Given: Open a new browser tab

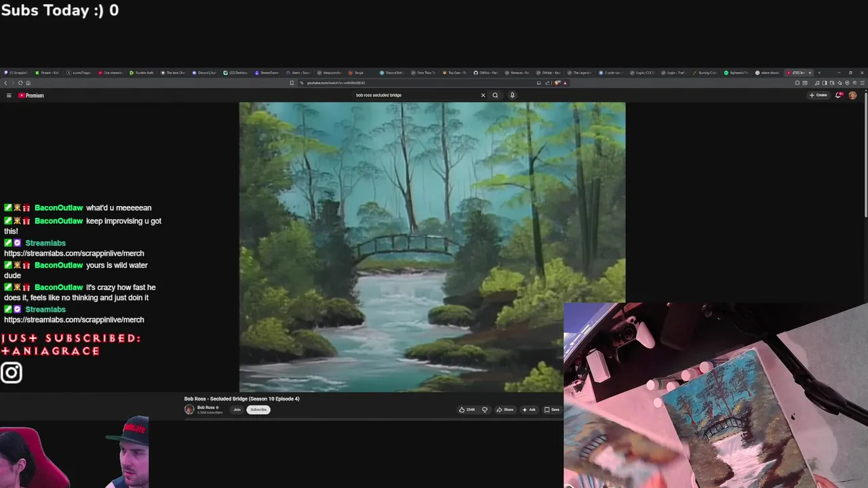Looking at the screenshot, I should tap(819, 73).
